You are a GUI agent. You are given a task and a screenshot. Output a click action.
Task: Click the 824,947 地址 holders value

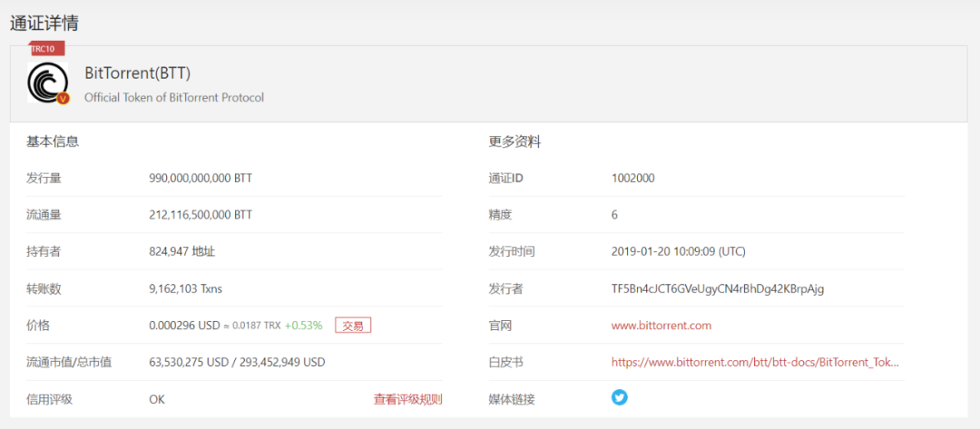[x=181, y=251]
